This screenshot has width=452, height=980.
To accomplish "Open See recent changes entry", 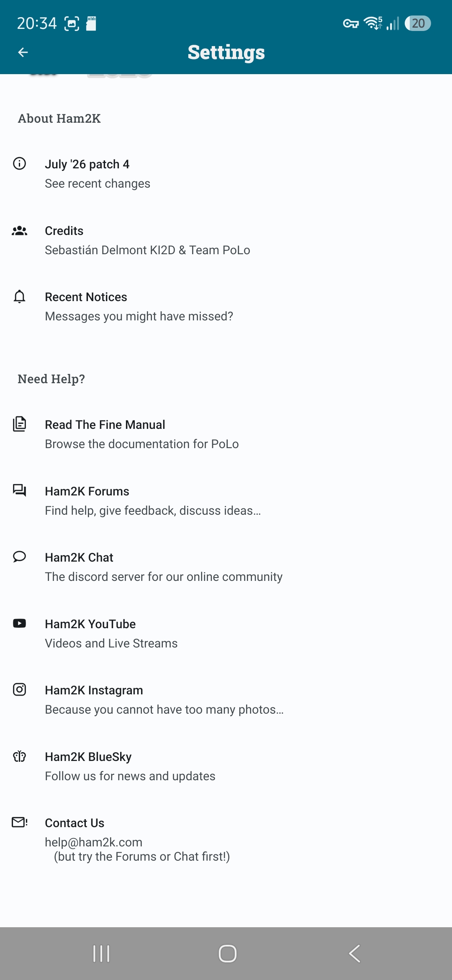I will (226, 173).
